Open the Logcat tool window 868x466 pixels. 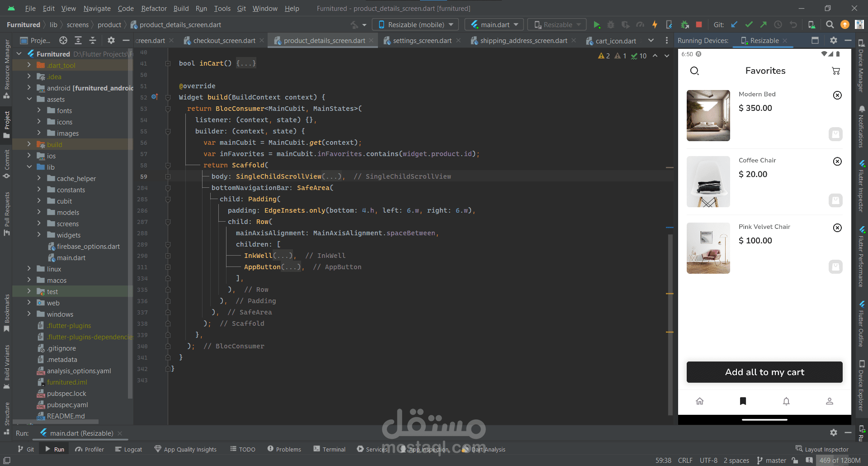[x=129, y=449]
